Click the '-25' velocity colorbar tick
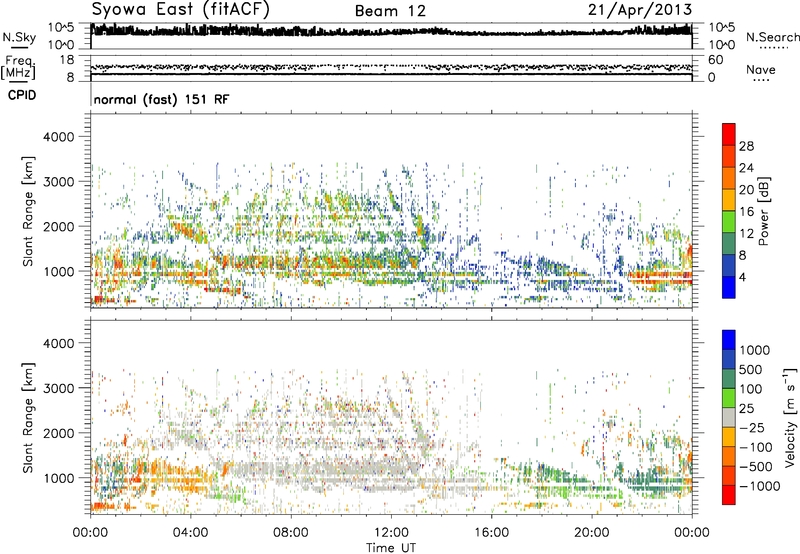 752,427
